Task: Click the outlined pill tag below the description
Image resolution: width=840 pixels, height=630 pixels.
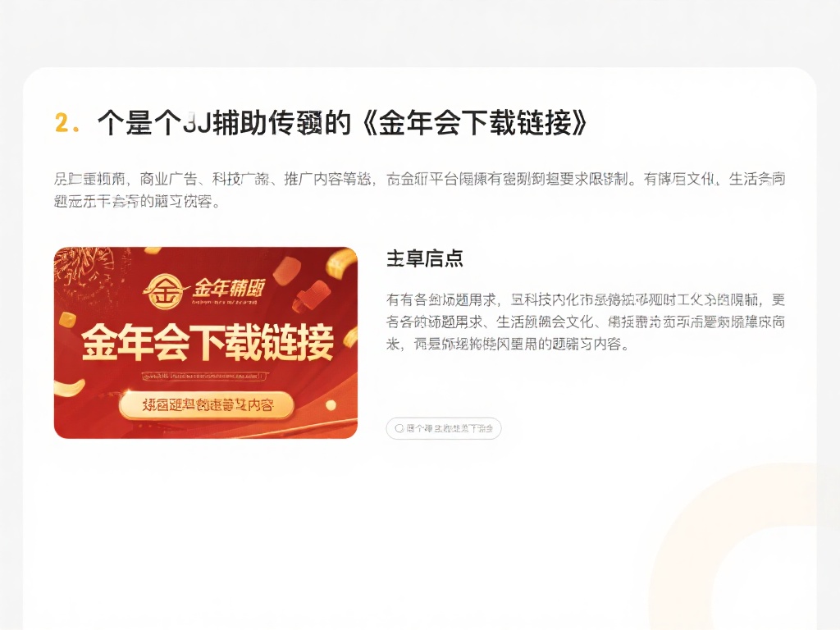Action: pos(444,428)
